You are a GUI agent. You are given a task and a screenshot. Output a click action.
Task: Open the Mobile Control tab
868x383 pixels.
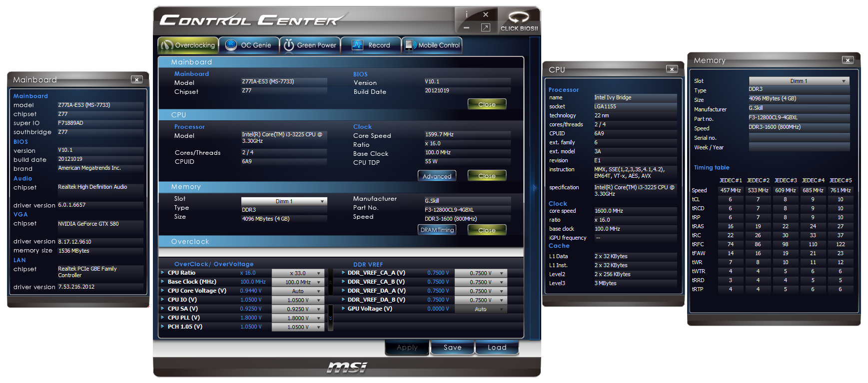[x=432, y=45]
